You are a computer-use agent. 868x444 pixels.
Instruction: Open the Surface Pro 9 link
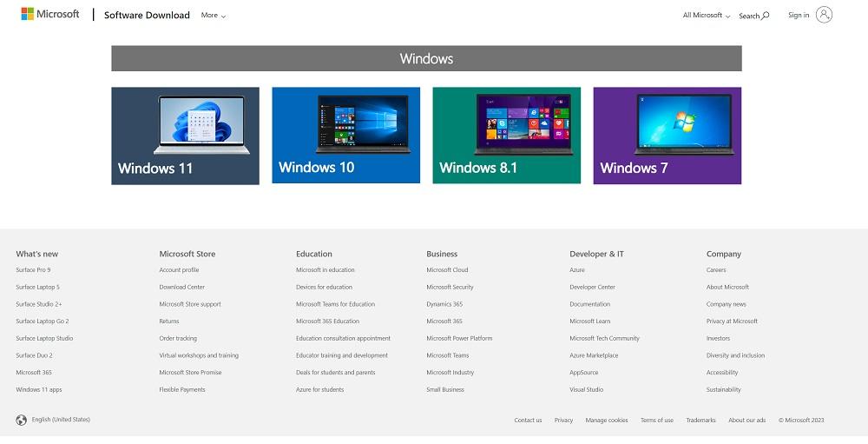click(33, 270)
